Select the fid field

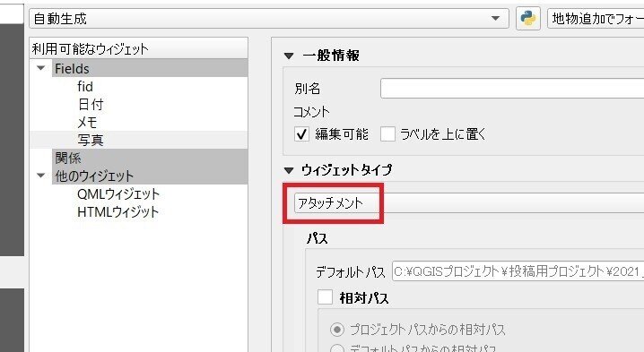point(85,86)
